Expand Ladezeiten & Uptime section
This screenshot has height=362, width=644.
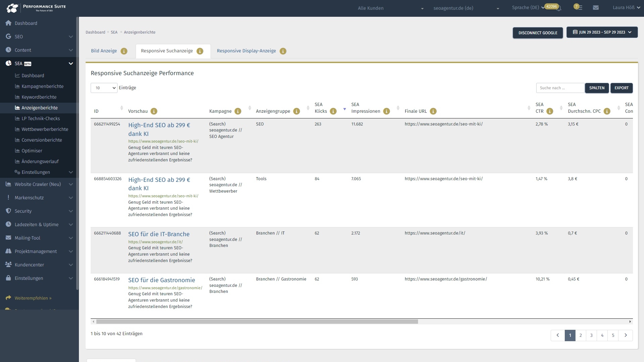tap(39, 224)
